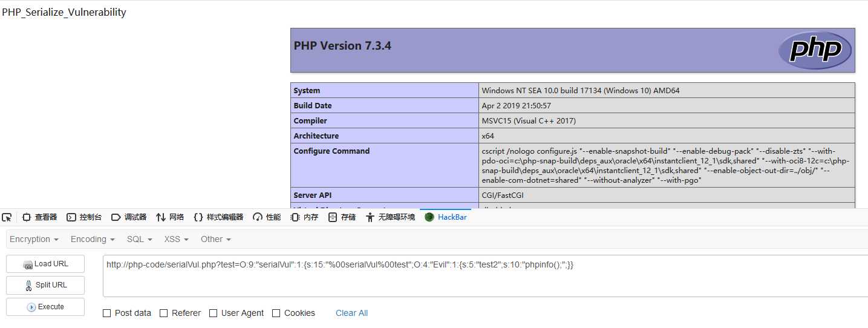Click the HackBar green globe icon
Viewport: 868px width, 328px height.
tap(429, 217)
